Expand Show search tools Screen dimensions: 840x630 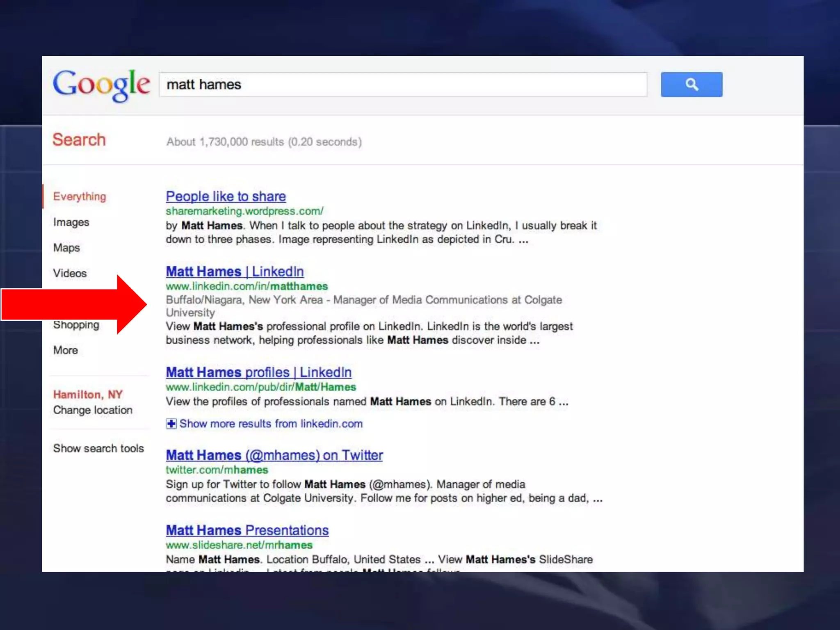click(98, 448)
